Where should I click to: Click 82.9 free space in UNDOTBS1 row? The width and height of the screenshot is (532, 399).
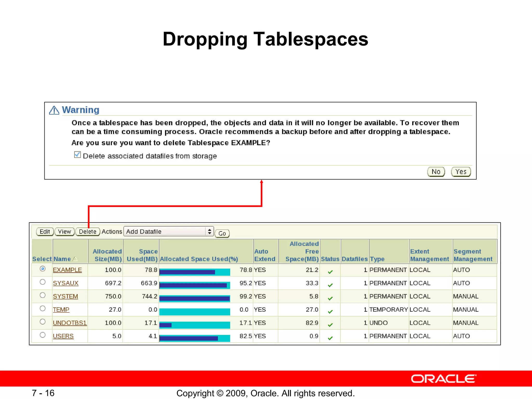[x=312, y=323]
